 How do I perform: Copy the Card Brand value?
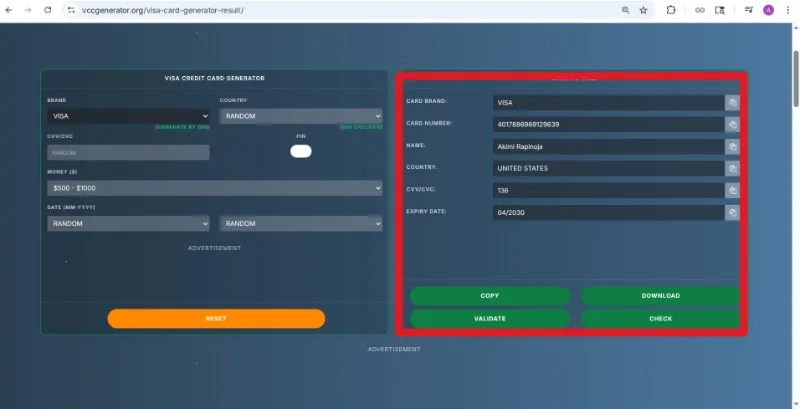[732, 103]
